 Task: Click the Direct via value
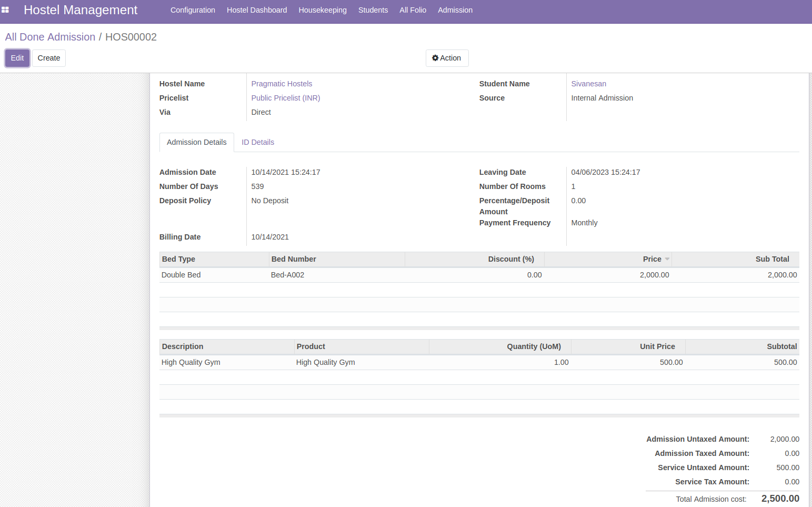point(261,112)
